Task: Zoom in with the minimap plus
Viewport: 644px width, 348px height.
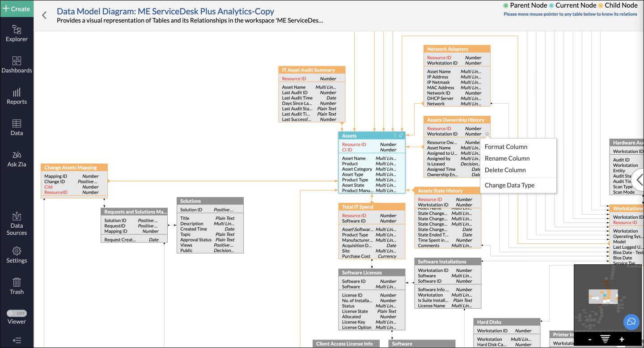Action: pyautogui.click(x=622, y=340)
